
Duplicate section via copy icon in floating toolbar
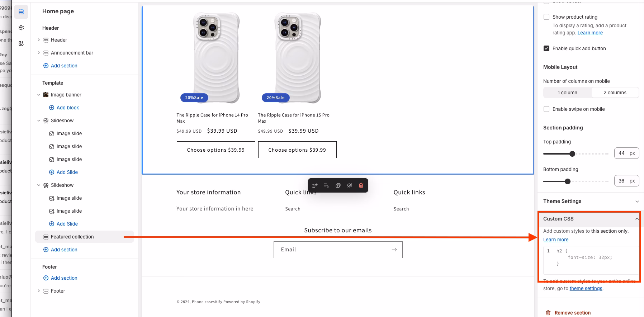[x=338, y=185]
